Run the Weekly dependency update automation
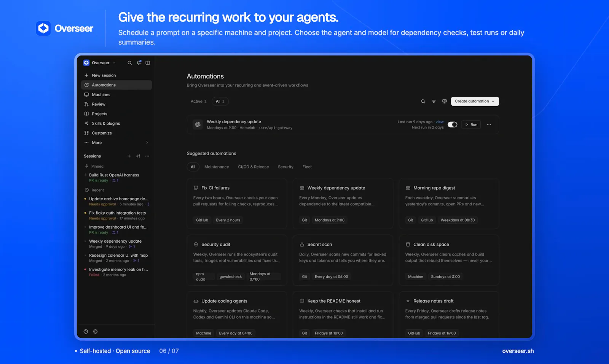 [471, 124]
